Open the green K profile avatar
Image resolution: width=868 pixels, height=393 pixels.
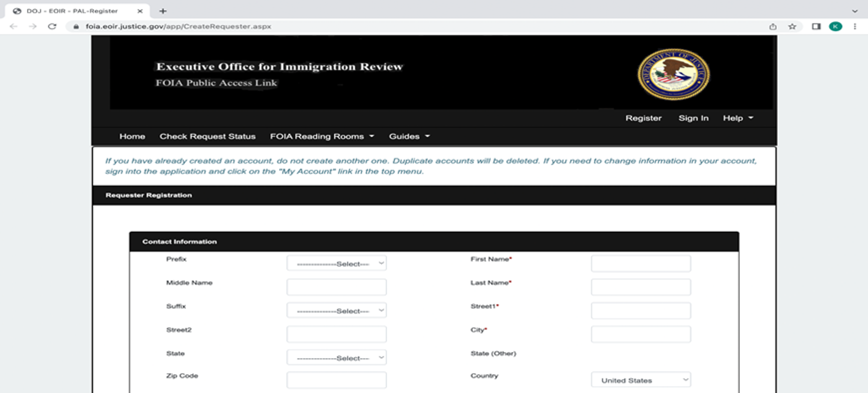pyautogui.click(x=836, y=26)
